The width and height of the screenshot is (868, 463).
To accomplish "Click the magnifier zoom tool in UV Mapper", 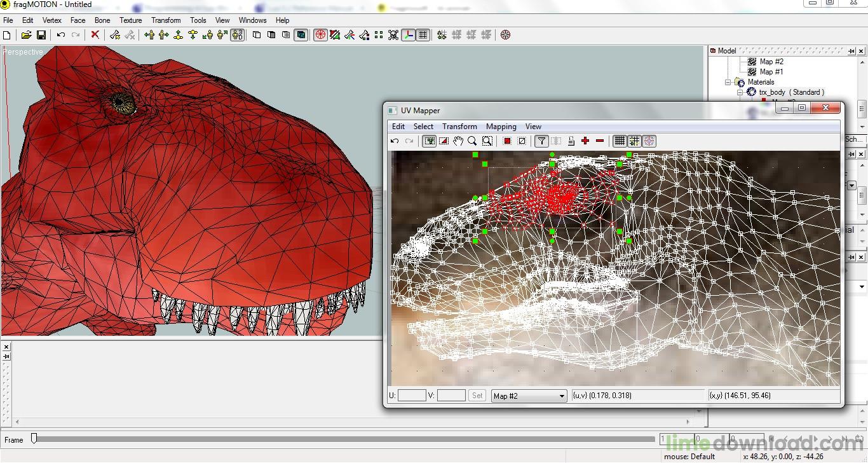I will (x=472, y=141).
